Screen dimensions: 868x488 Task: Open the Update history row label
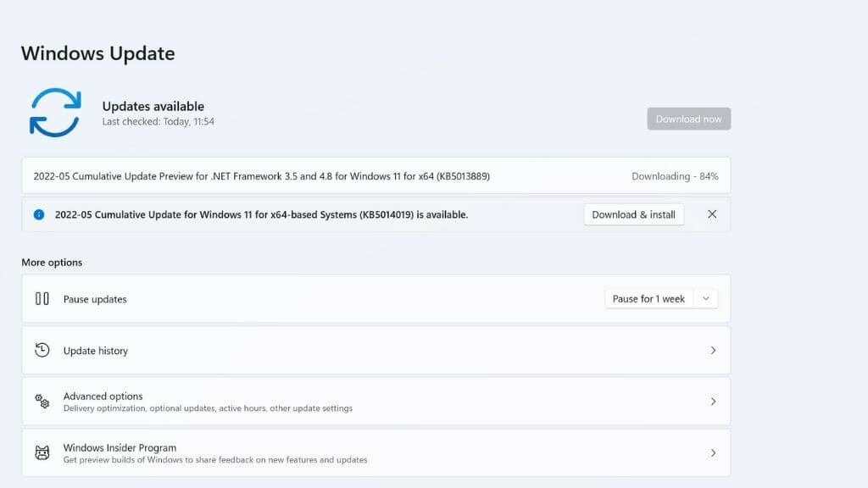click(x=95, y=351)
